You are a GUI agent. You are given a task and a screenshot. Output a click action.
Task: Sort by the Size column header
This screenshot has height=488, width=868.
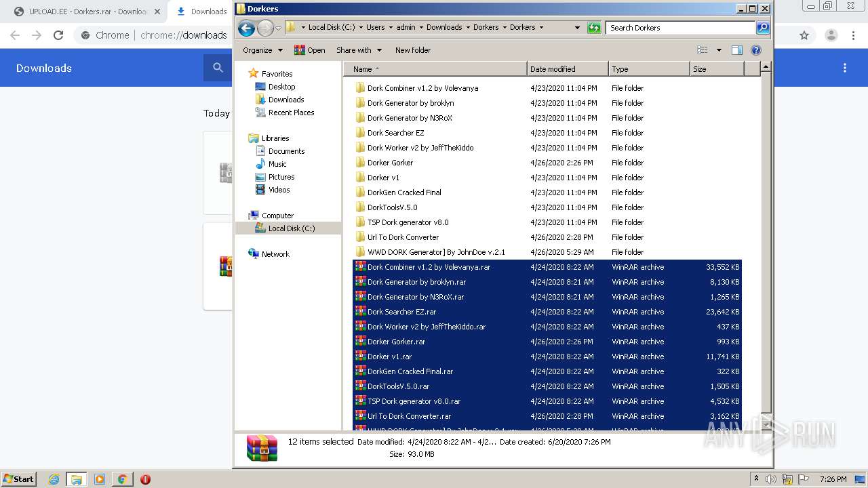717,69
